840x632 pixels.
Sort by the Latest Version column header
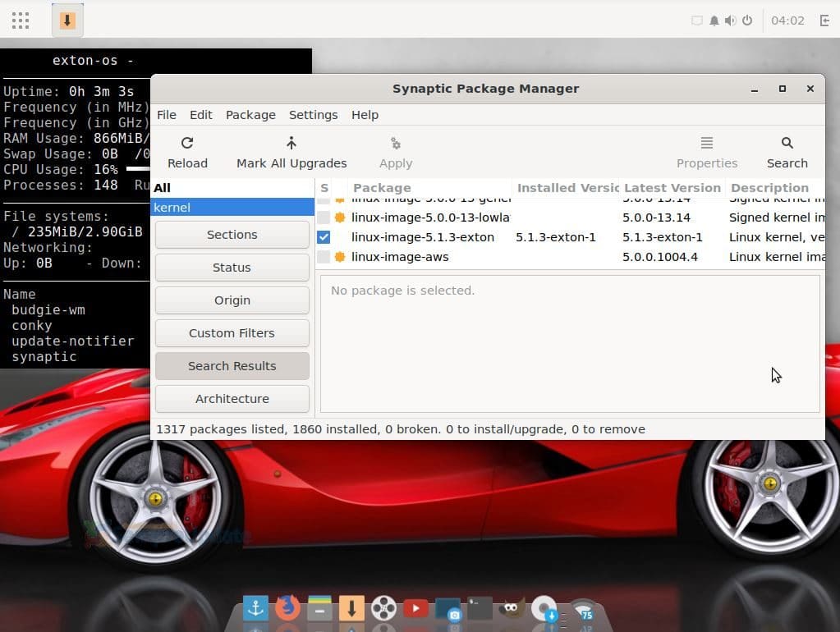[672, 188]
